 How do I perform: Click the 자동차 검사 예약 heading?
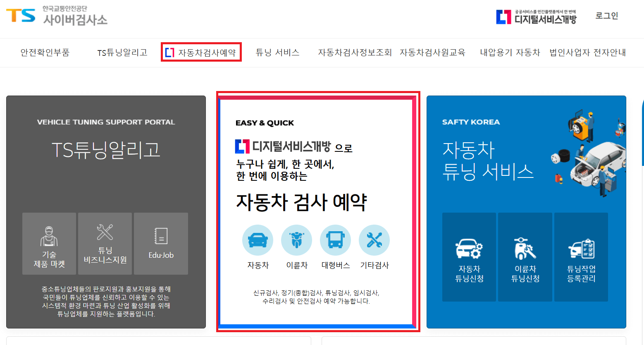tap(301, 202)
